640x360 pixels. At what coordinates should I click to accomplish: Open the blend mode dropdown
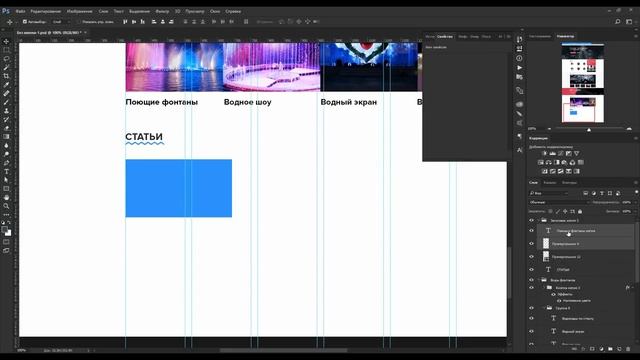[x=559, y=202]
